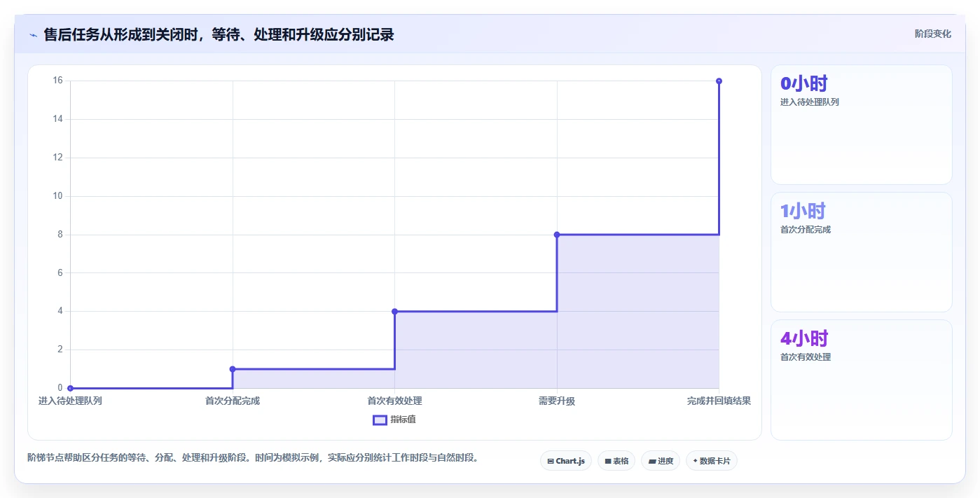This screenshot has width=980, height=498.
Task: Click the top data point at value 16
Action: [x=719, y=81]
